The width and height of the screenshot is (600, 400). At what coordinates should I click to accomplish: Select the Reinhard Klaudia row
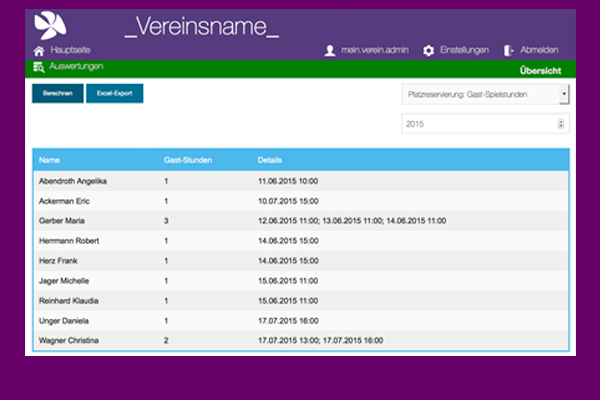point(301,300)
